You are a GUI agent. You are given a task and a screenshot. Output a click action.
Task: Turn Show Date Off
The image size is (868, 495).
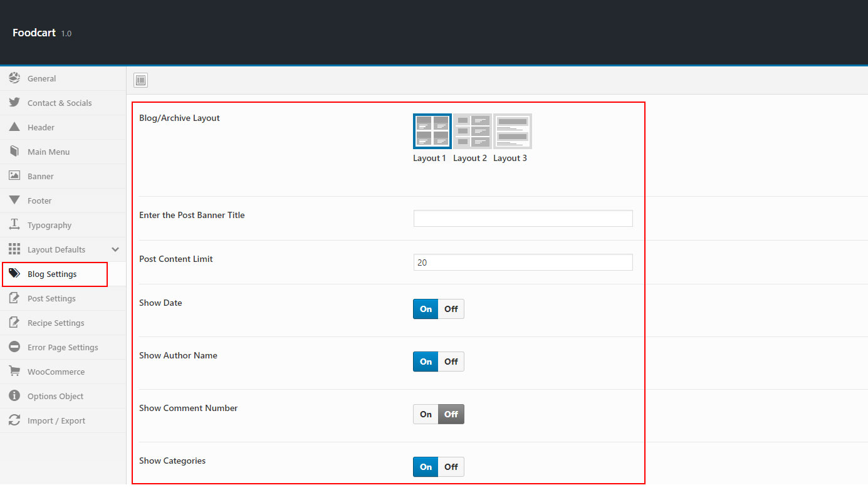tap(451, 309)
